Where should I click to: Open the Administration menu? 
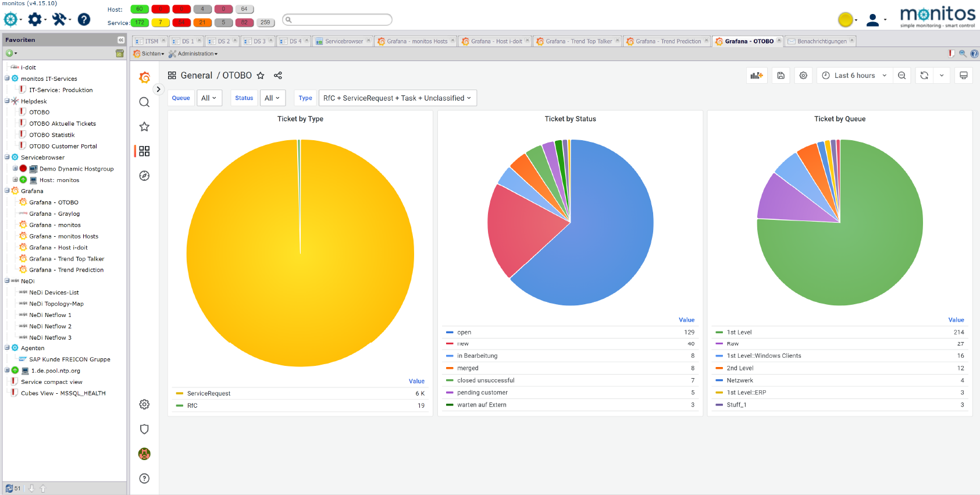click(197, 54)
